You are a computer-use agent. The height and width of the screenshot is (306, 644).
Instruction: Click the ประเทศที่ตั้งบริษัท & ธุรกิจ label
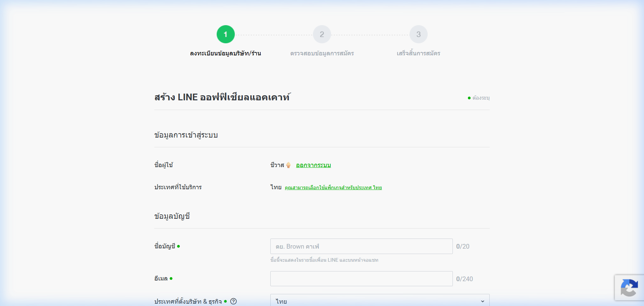pos(188,301)
